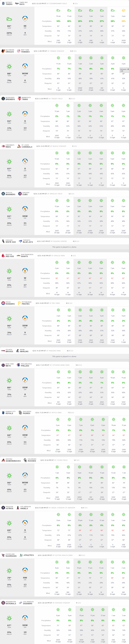Click the Texas Rangers logo

pyautogui.click(x=3, y=303)
